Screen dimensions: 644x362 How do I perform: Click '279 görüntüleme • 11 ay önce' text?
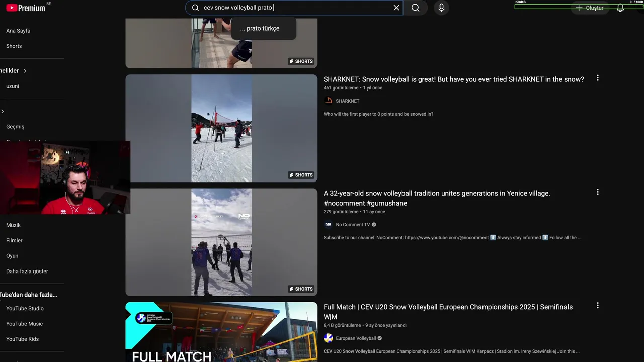click(354, 212)
